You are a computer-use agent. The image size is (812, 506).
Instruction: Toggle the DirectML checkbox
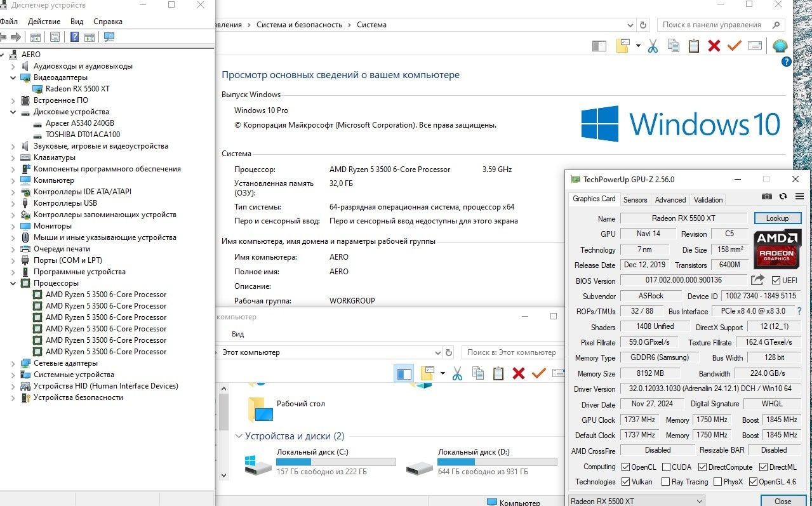762,467
